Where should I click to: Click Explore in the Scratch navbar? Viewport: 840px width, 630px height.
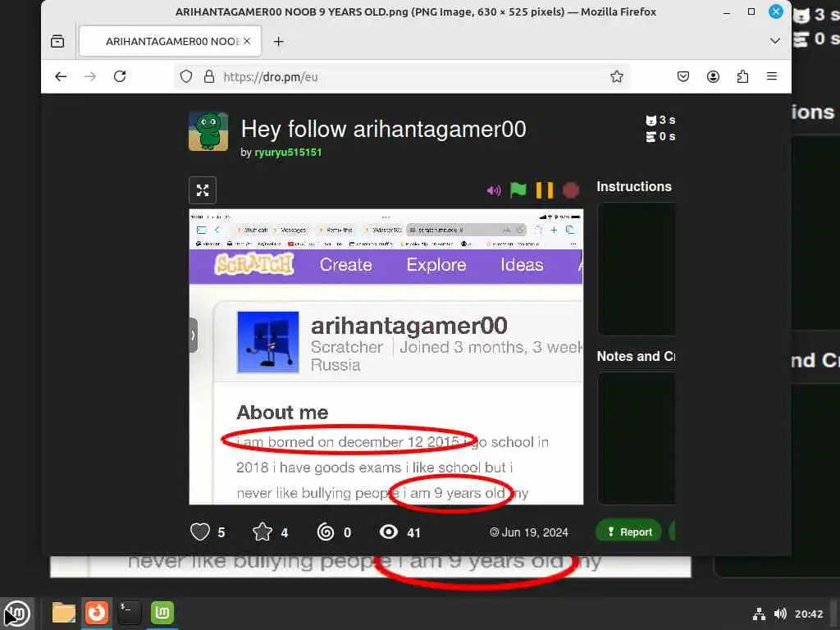pyautogui.click(x=436, y=265)
